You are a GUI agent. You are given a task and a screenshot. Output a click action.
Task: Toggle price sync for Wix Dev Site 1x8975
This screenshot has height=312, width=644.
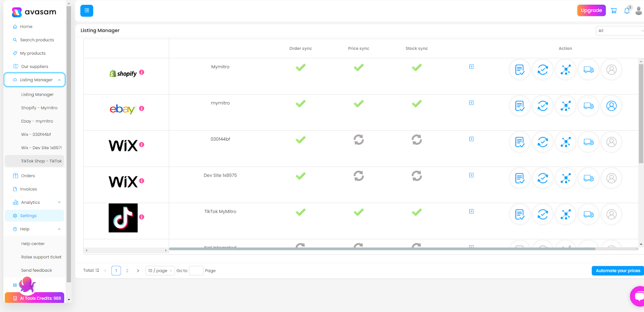[x=359, y=176]
